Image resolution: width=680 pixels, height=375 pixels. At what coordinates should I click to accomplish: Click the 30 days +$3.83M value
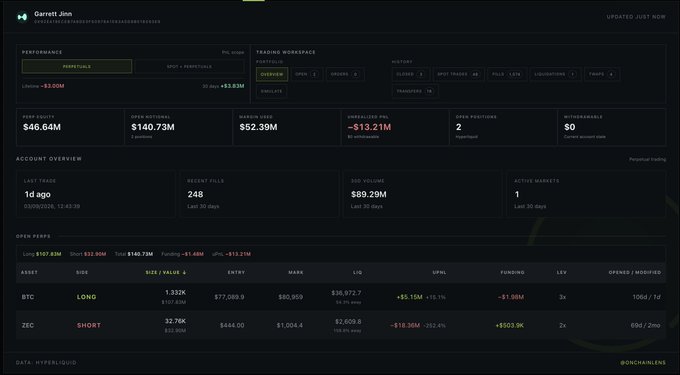pos(232,86)
